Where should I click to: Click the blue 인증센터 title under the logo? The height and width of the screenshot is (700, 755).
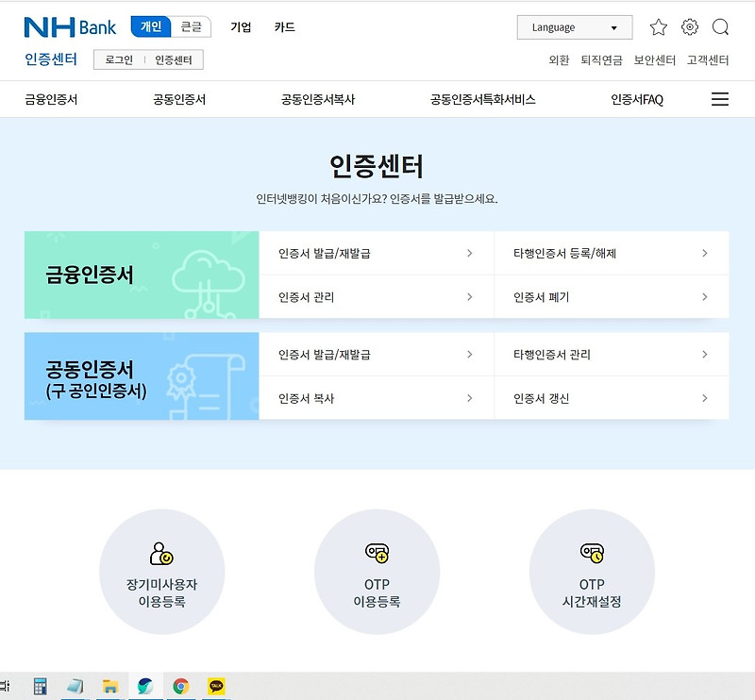51,59
